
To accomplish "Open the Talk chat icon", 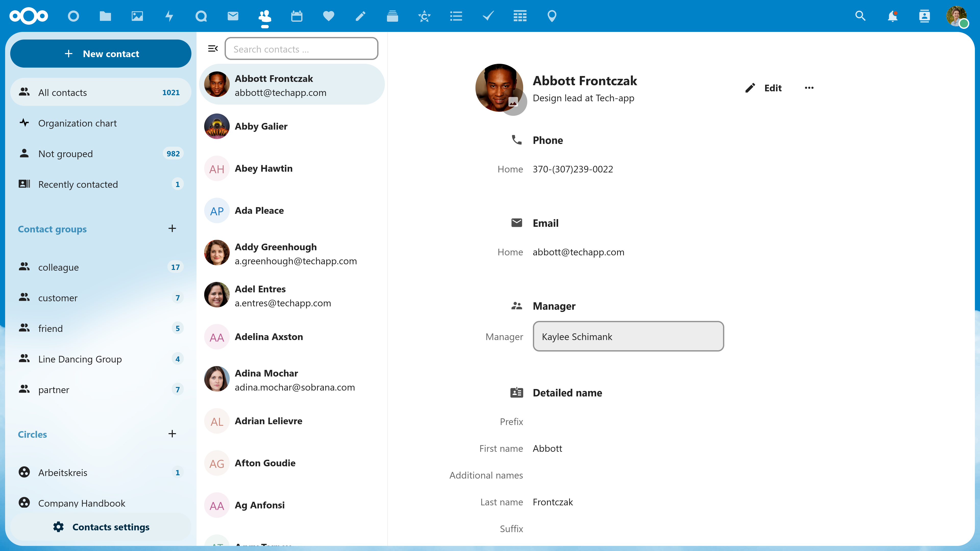I will pos(201,16).
